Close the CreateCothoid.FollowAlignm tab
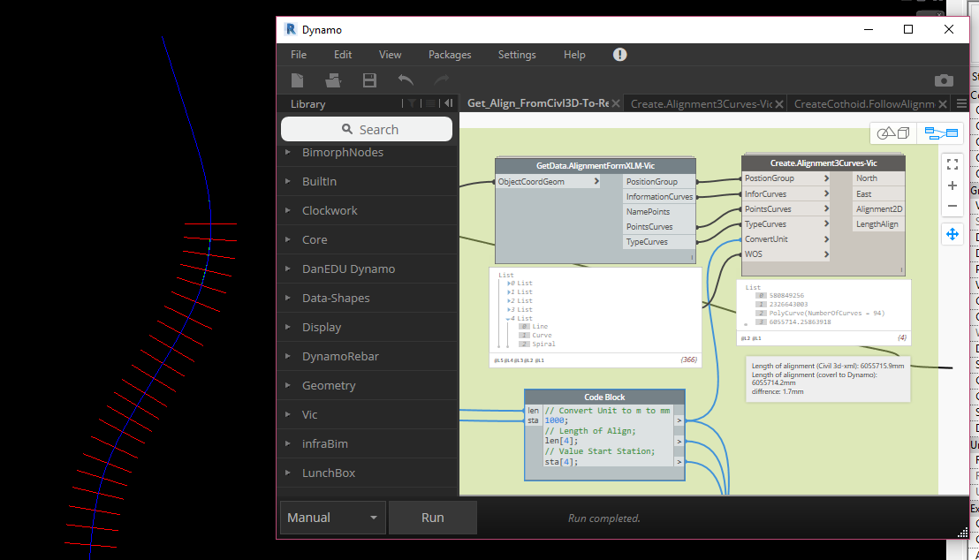The width and height of the screenshot is (979, 560). pyautogui.click(x=943, y=104)
